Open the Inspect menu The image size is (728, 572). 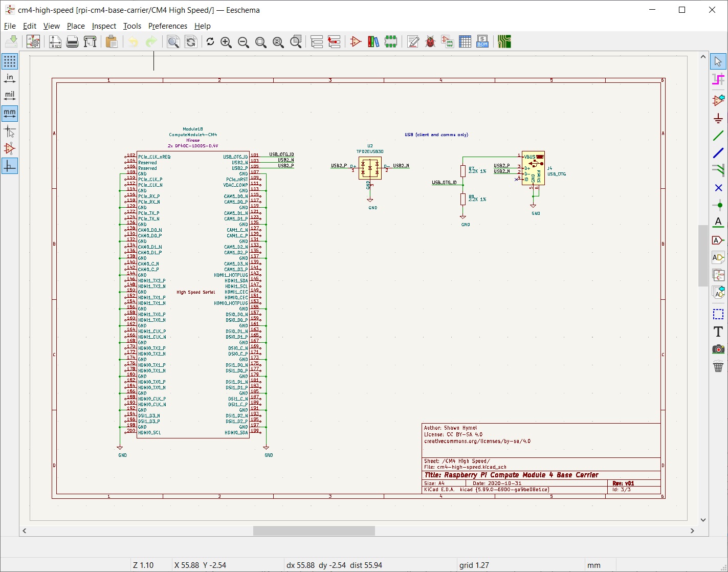(x=104, y=26)
